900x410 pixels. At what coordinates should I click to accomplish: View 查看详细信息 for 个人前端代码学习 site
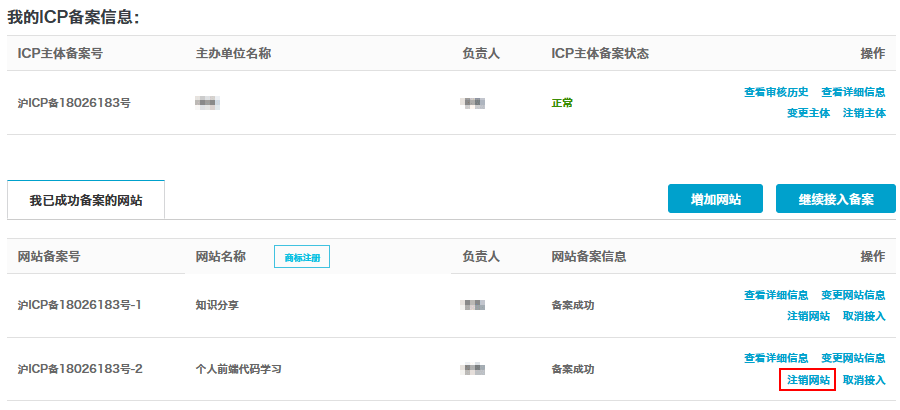pos(776,358)
